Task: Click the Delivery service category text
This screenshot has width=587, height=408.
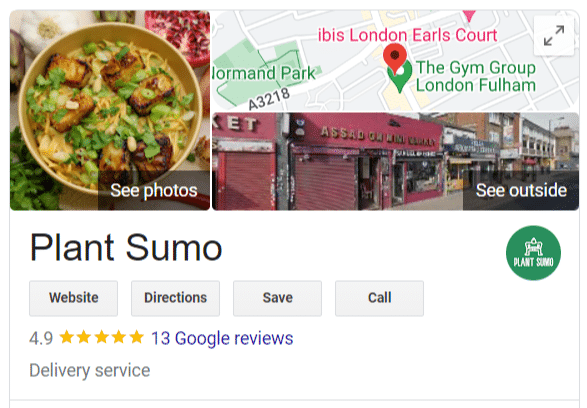Action: pos(90,371)
